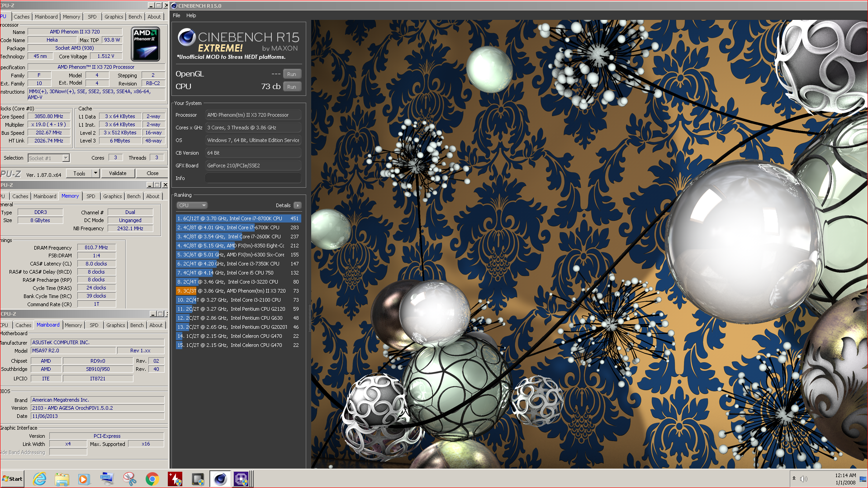Select ranking row Intel Core i3-2100

coord(238,300)
